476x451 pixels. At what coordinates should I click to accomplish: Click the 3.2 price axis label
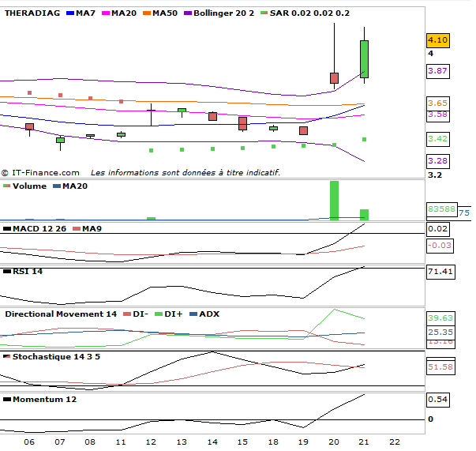click(x=435, y=175)
